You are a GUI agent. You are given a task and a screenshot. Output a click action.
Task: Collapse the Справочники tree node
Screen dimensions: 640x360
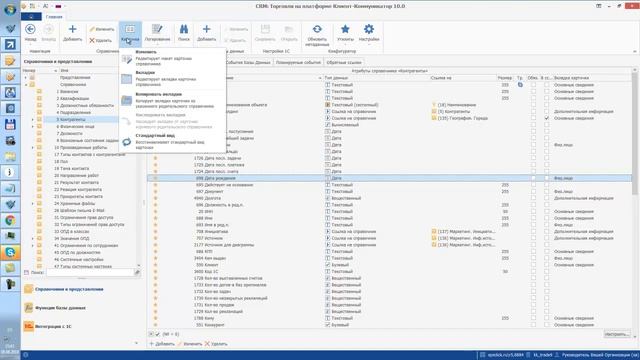26,84
